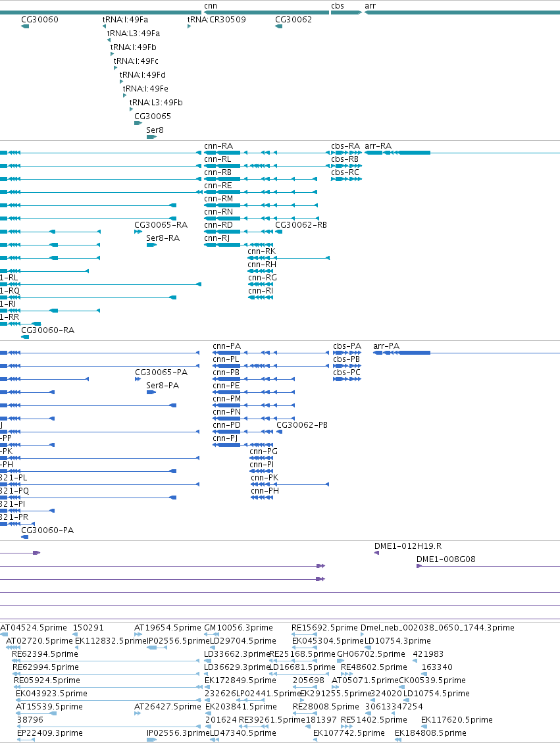
Task: Click the tRNA:I:49Fc label
Action: click(136, 61)
